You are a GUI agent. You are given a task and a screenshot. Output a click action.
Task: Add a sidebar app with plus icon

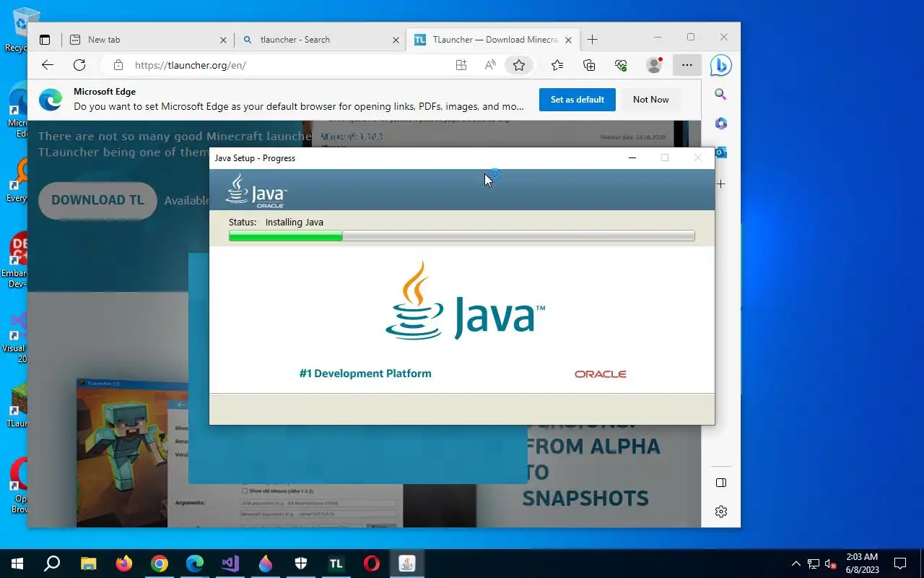[x=720, y=184]
